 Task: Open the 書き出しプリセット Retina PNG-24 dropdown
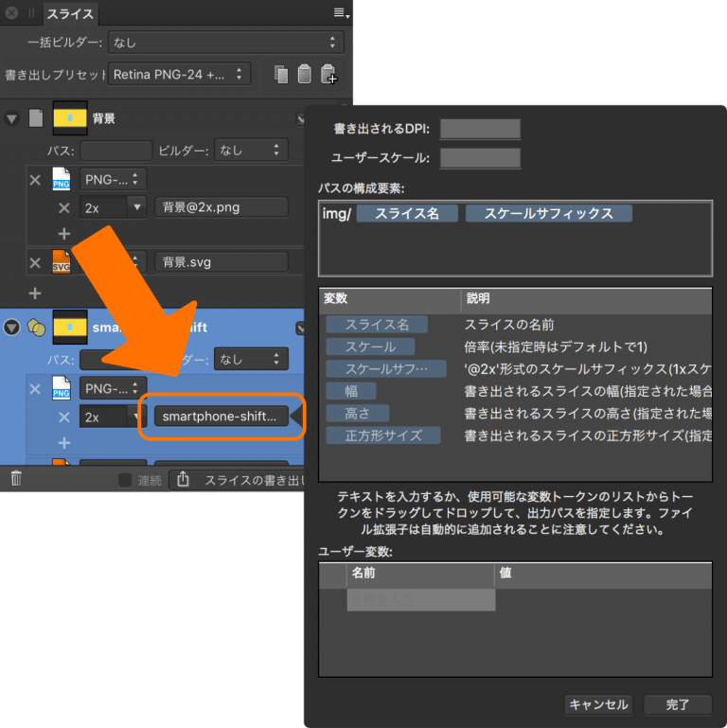180,74
